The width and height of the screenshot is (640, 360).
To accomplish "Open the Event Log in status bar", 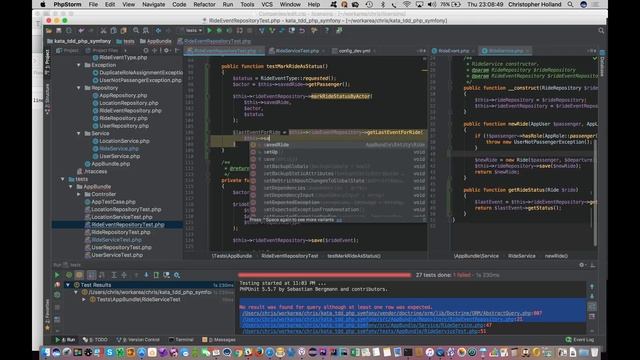I will (x=580, y=340).
